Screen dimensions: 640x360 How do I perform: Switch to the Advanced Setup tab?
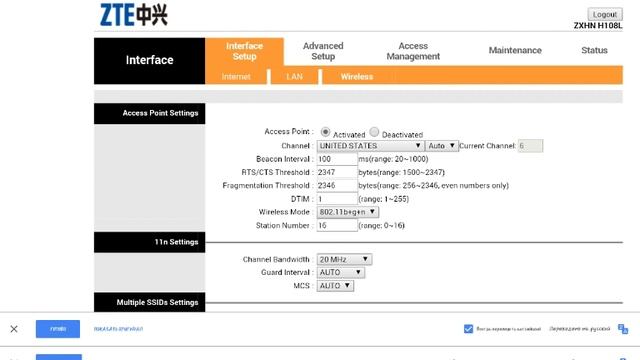click(323, 51)
